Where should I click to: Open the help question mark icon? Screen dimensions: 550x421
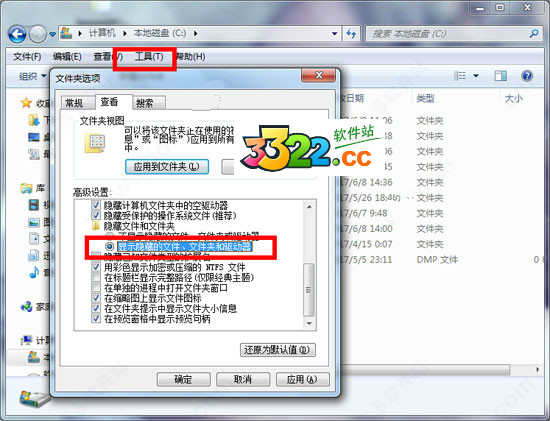tap(527, 76)
